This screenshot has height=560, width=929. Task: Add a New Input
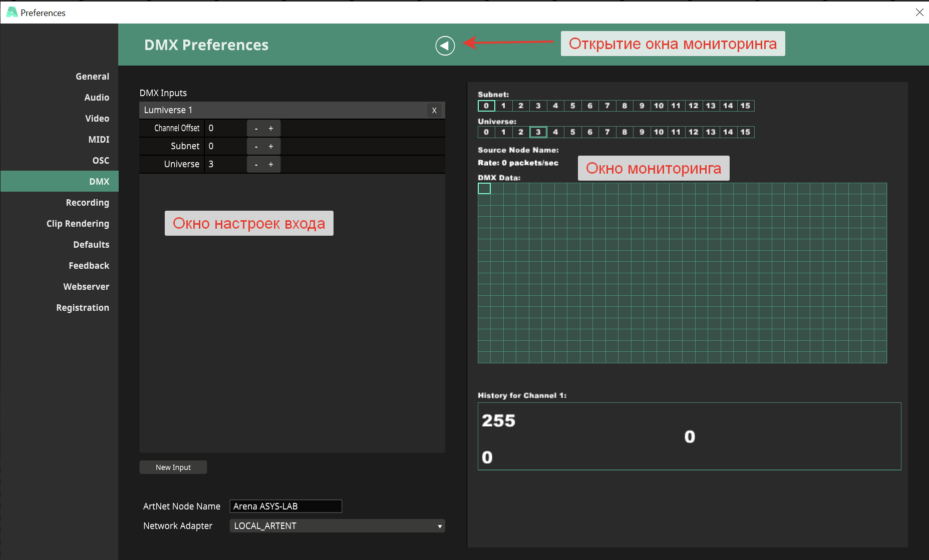pos(173,467)
